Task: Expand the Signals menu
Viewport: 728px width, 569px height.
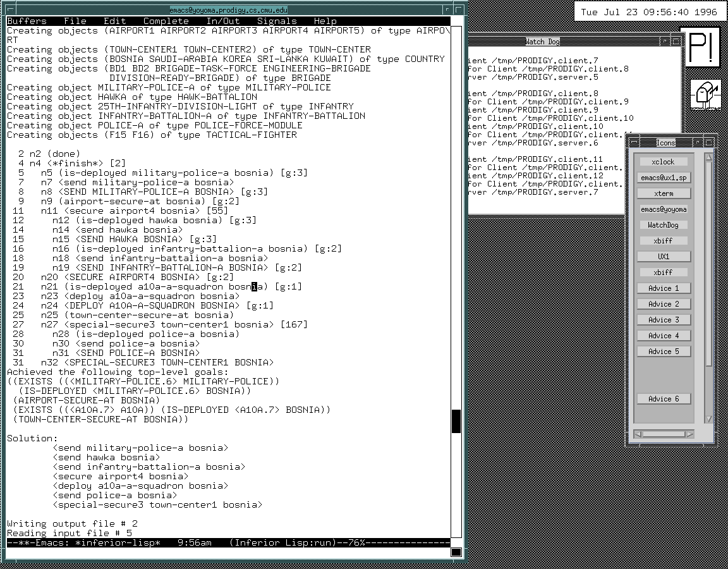Action: [277, 21]
